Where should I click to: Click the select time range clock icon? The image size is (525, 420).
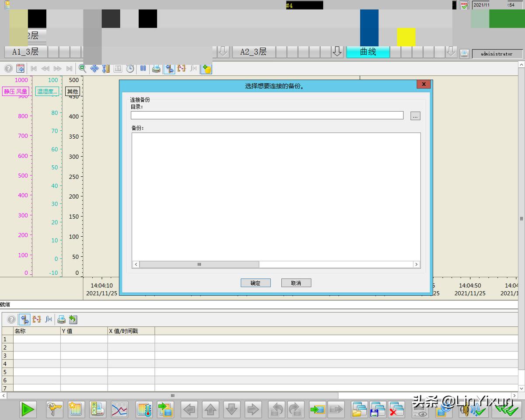point(130,68)
